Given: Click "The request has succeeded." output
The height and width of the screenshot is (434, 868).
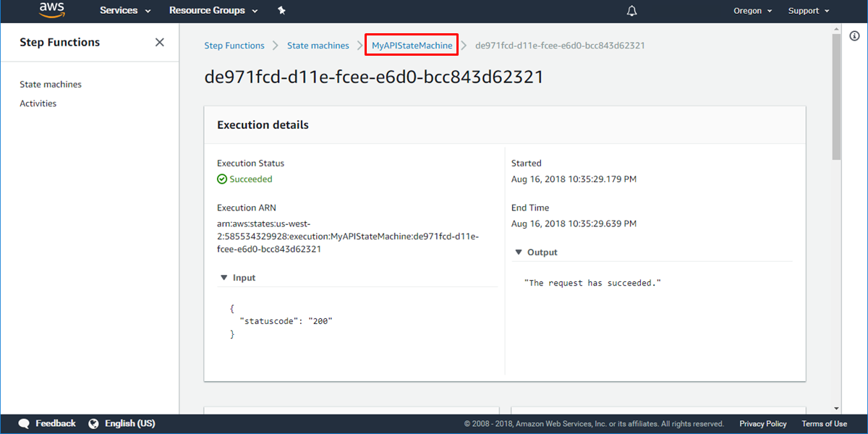Looking at the screenshot, I should tap(592, 283).
